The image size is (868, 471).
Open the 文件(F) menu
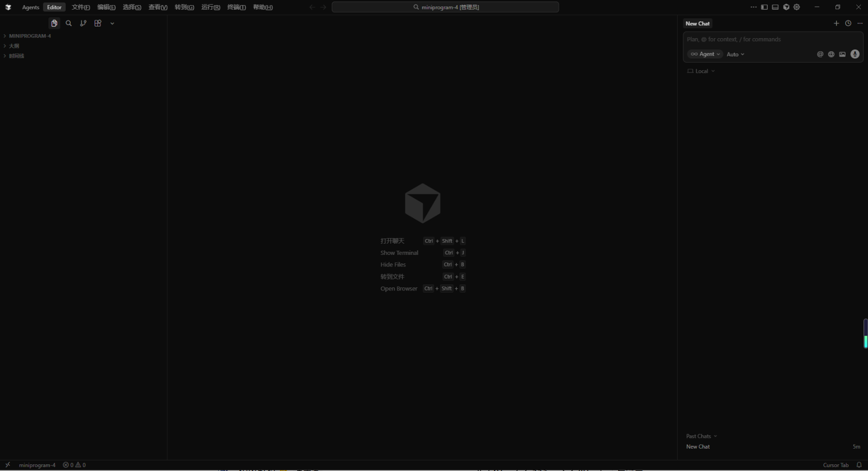(x=80, y=7)
